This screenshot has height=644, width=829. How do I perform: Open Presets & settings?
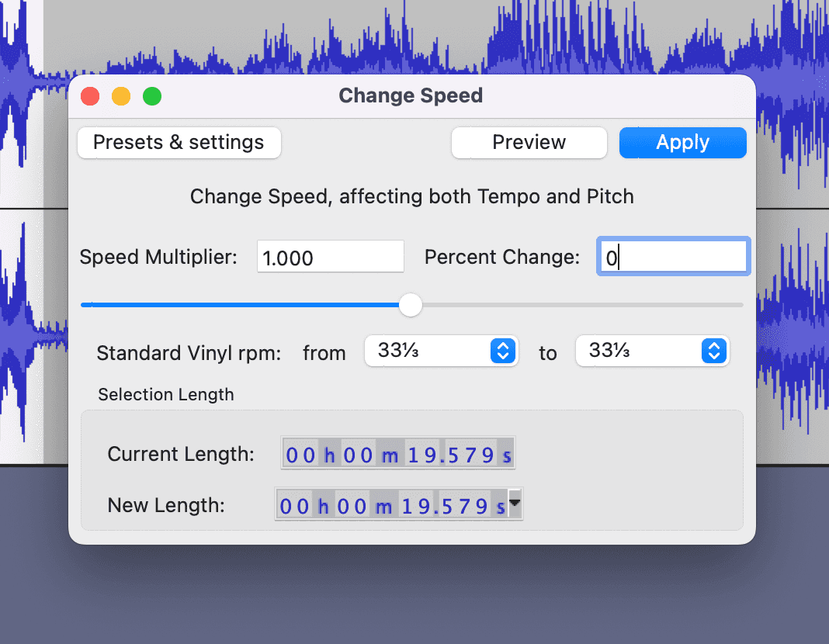pyautogui.click(x=179, y=142)
